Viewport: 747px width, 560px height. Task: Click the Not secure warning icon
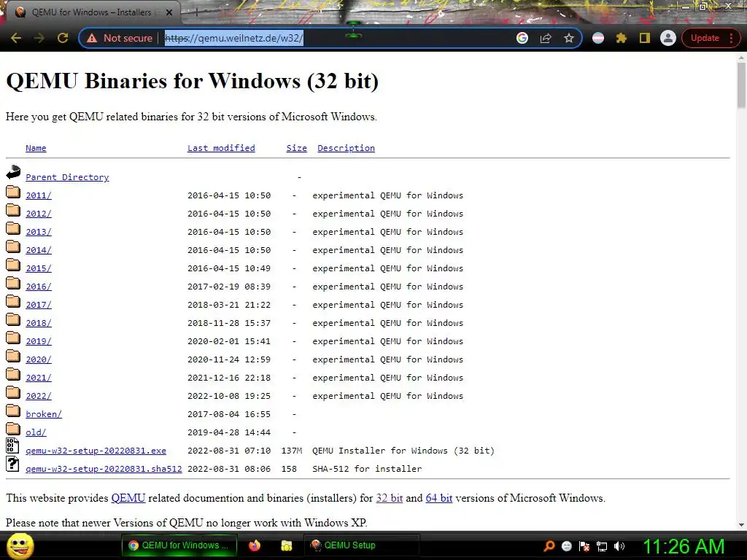pyautogui.click(x=92, y=38)
